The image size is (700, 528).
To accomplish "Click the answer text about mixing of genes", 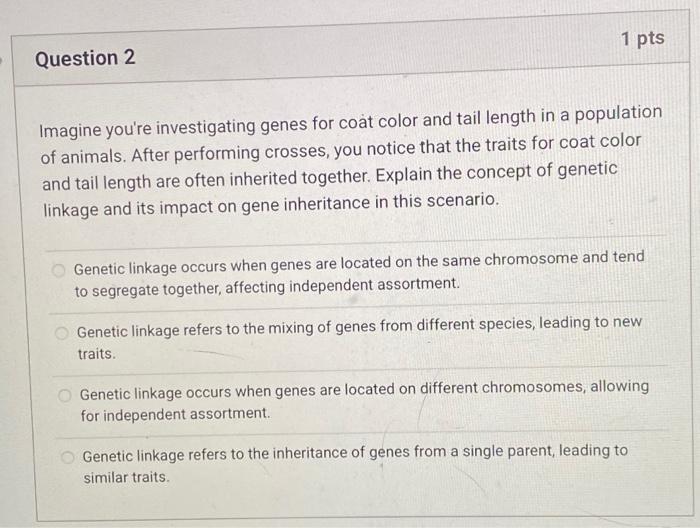I will (x=359, y=327).
